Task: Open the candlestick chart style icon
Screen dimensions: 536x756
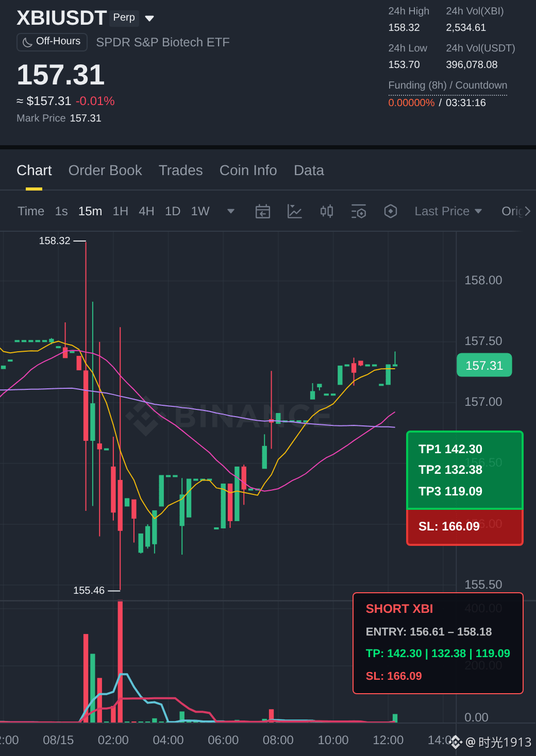Action: [327, 211]
